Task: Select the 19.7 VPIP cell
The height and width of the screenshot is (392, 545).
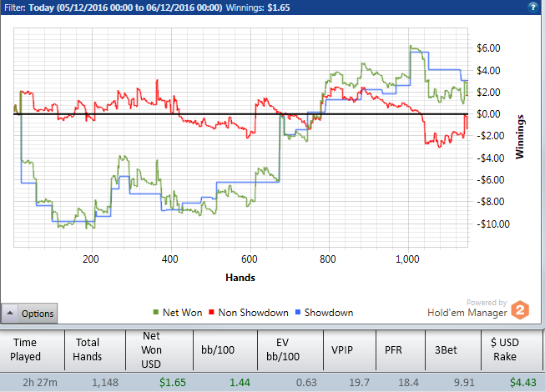Action: click(x=359, y=382)
